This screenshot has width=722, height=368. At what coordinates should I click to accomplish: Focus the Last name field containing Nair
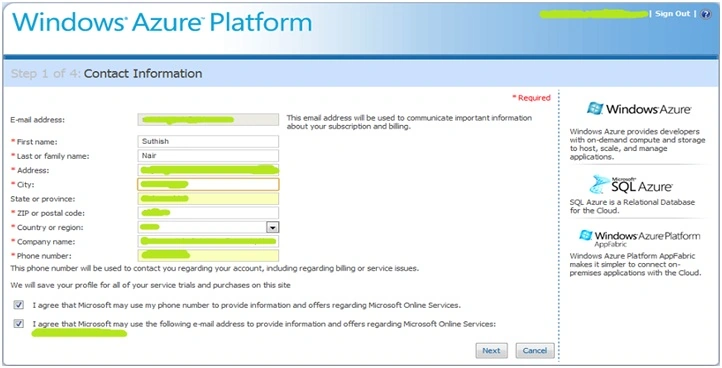coord(208,156)
